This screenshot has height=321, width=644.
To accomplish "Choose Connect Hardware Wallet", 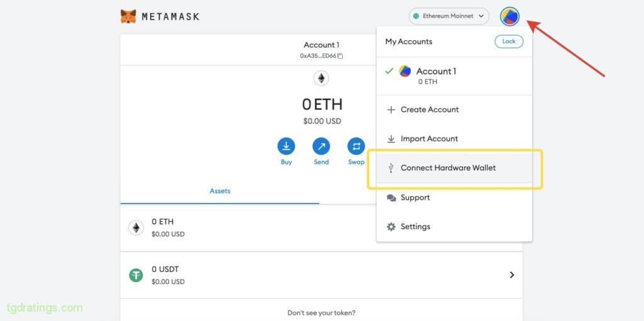I will pyautogui.click(x=454, y=168).
